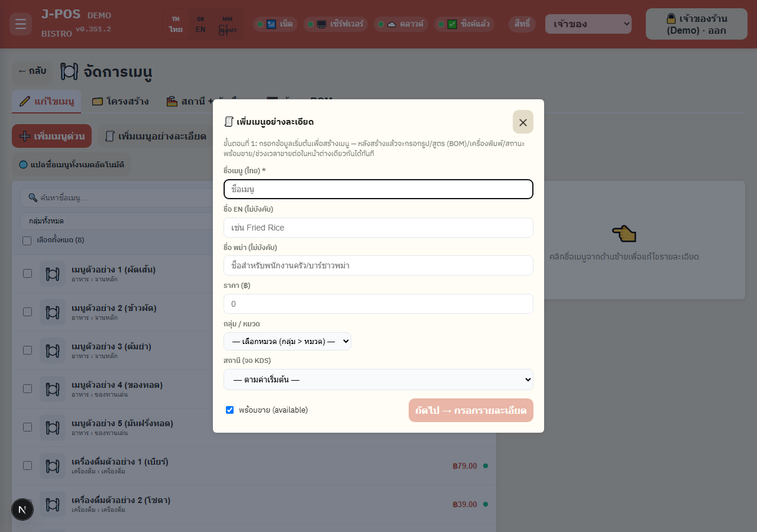Image resolution: width=757 pixels, height=532 pixels.
Task: Switch to the โครงสร้าง tab
Action: 121,101
